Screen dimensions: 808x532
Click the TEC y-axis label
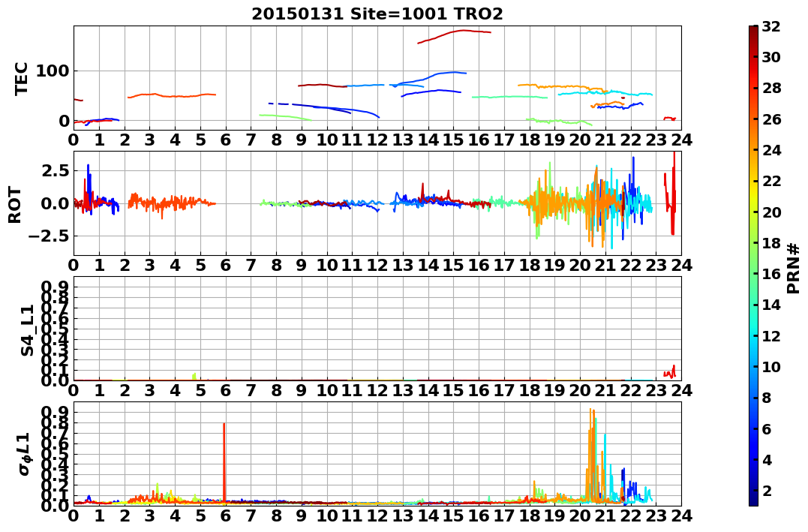point(20,78)
